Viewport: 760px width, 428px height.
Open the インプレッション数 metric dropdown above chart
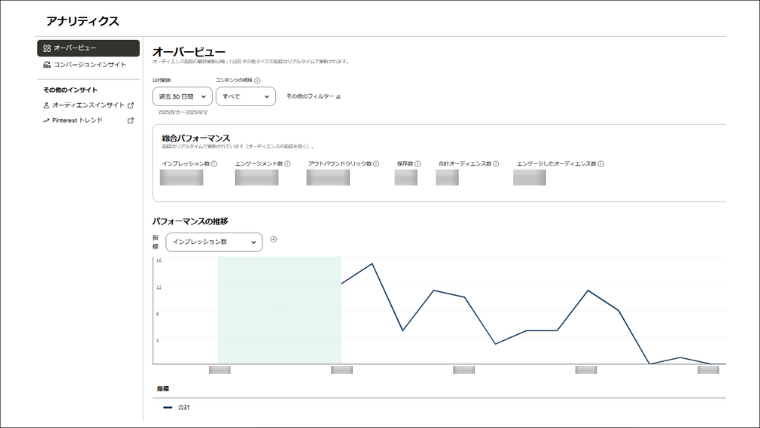(x=214, y=242)
